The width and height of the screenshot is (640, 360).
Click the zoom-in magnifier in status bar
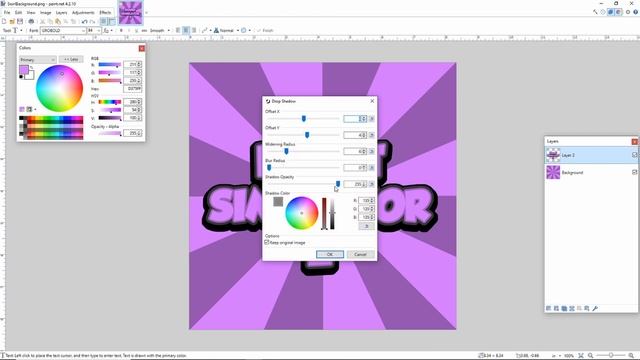pos(631,356)
